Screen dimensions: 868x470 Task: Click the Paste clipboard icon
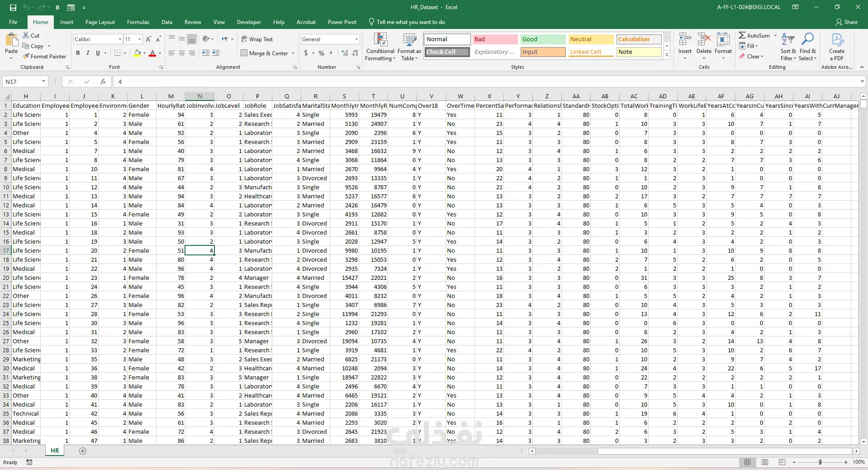tap(11, 39)
